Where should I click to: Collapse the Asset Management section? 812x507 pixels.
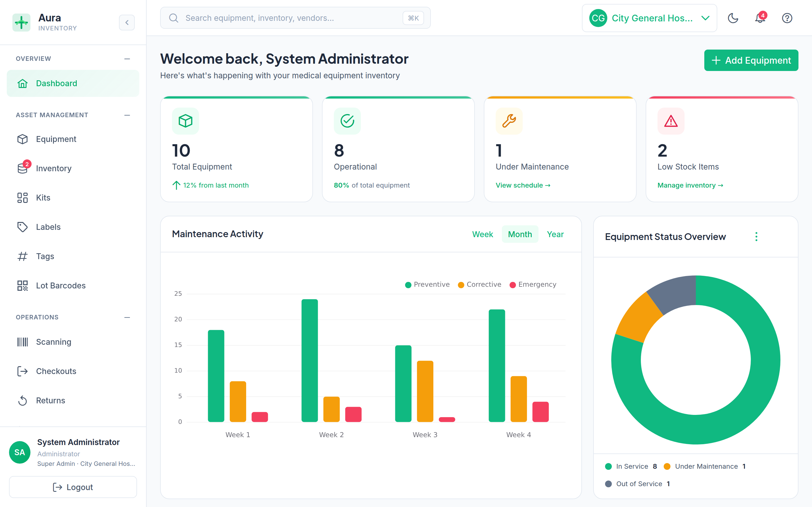[127, 115]
